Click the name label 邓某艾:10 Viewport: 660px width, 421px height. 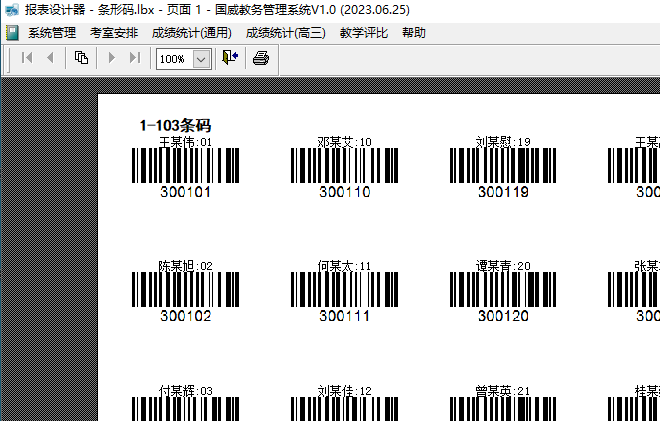344,142
